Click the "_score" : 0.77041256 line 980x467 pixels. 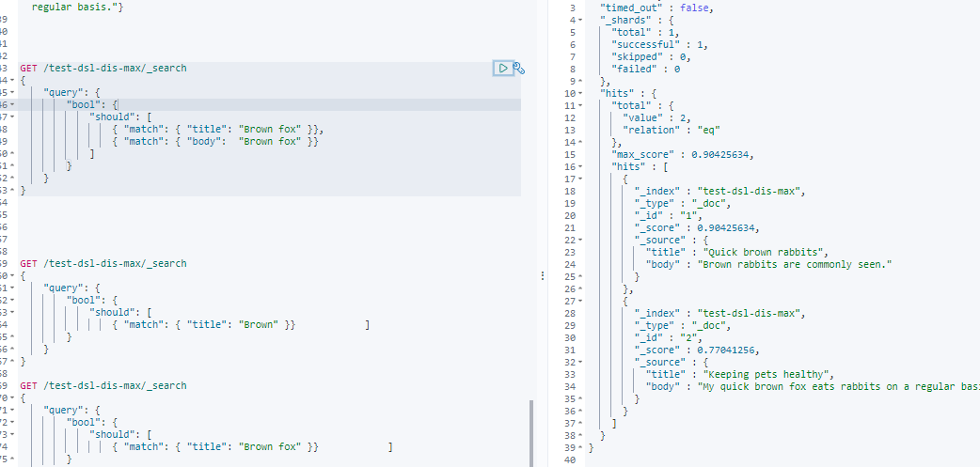698,350
